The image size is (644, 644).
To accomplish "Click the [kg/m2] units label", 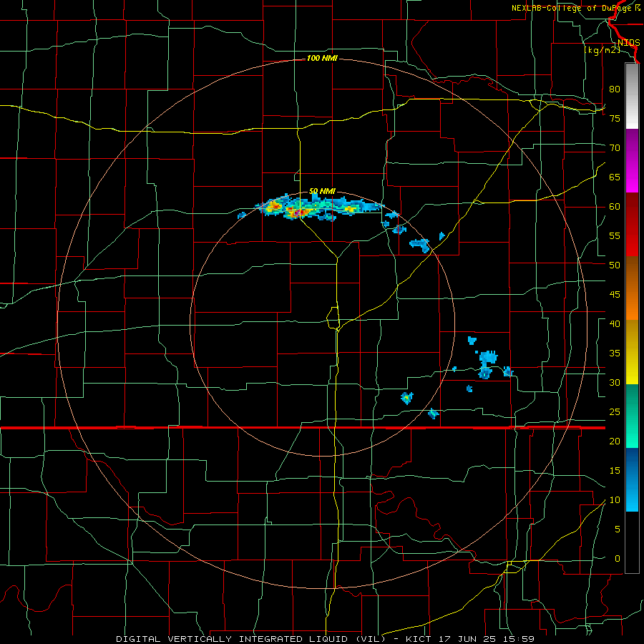I will point(602,50).
